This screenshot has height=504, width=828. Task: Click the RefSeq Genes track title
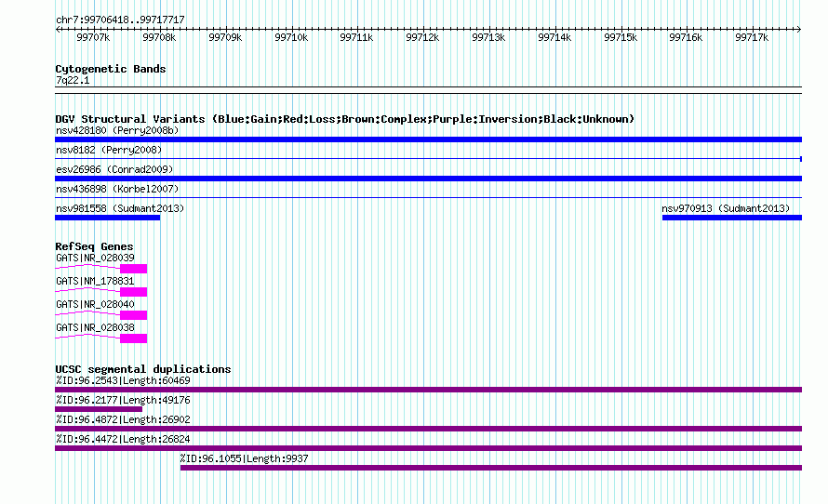point(94,246)
